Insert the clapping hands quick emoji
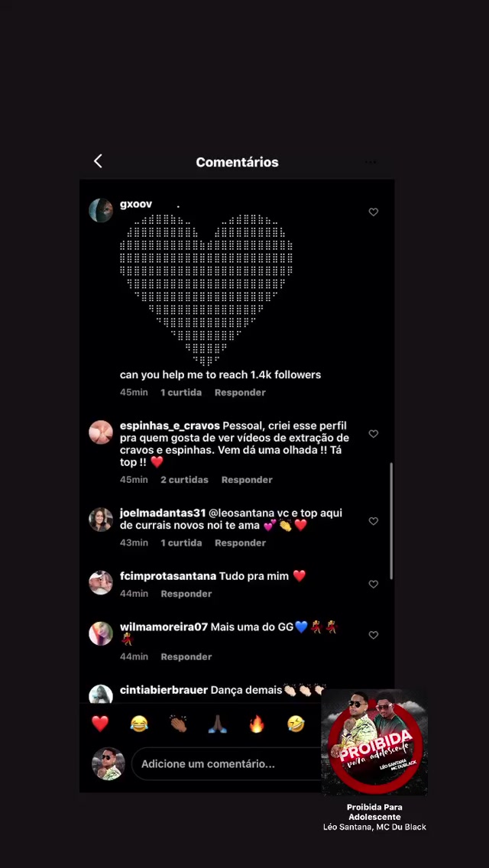The image size is (489, 868). click(178, 724)
